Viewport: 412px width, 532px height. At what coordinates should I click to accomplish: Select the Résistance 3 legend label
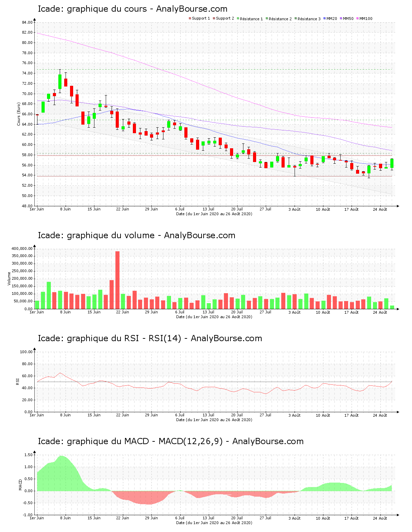click(x=309, y=19)
